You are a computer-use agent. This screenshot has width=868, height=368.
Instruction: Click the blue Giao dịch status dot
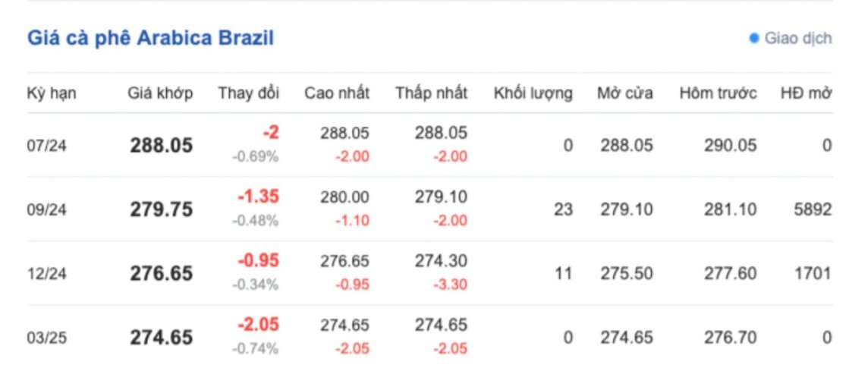[753, 38]
